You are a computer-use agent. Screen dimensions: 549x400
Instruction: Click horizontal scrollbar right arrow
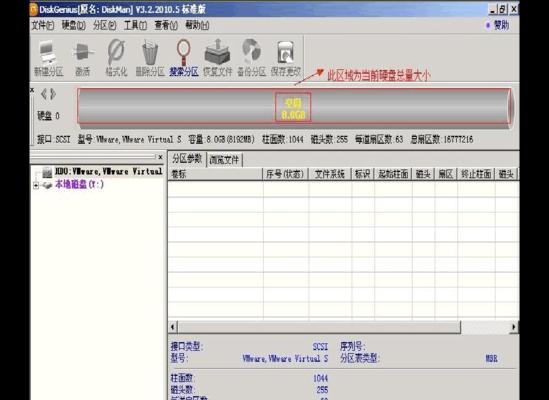point(514,327)
